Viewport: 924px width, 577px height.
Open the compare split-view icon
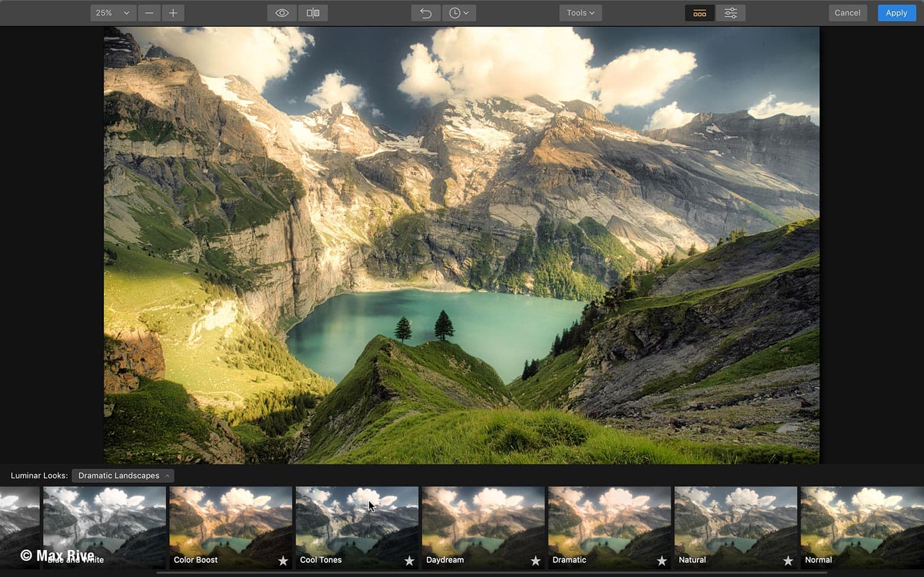click(x=313, y=12)
